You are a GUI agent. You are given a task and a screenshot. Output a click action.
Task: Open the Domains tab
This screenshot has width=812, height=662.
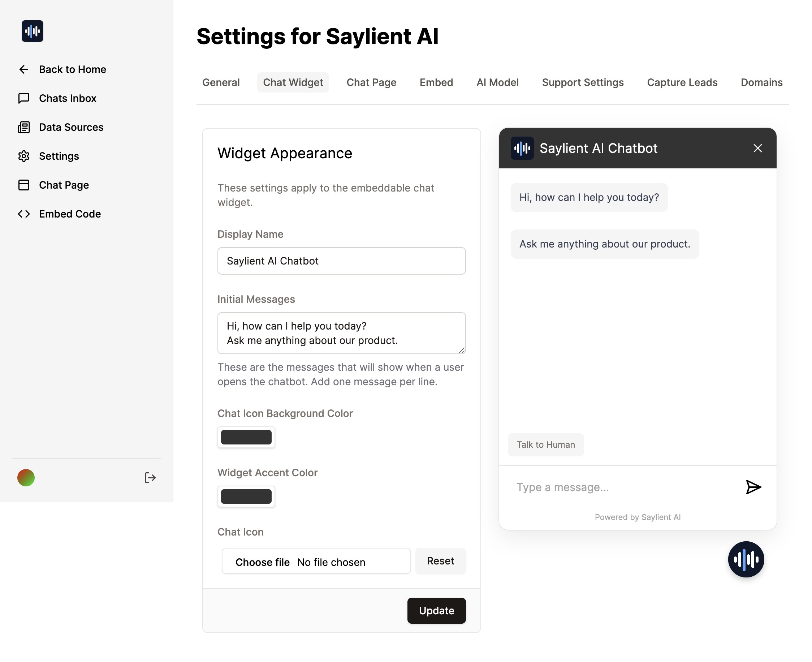(x=762, y=82)
